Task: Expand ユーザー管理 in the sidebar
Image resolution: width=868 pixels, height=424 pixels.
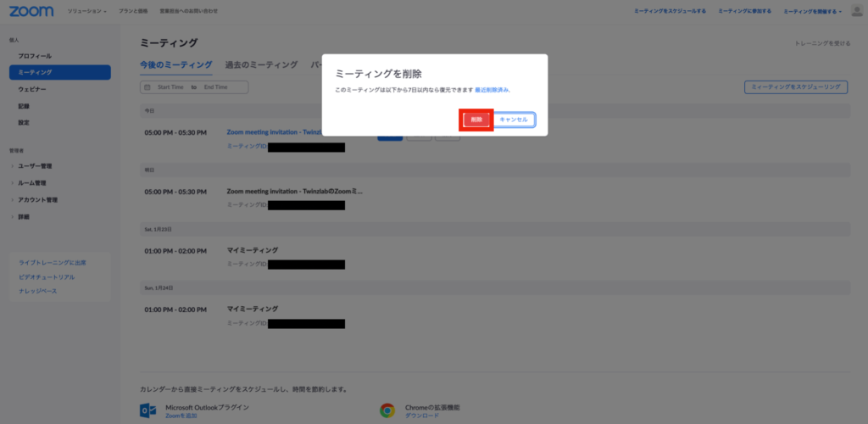Action: point(35,166)
